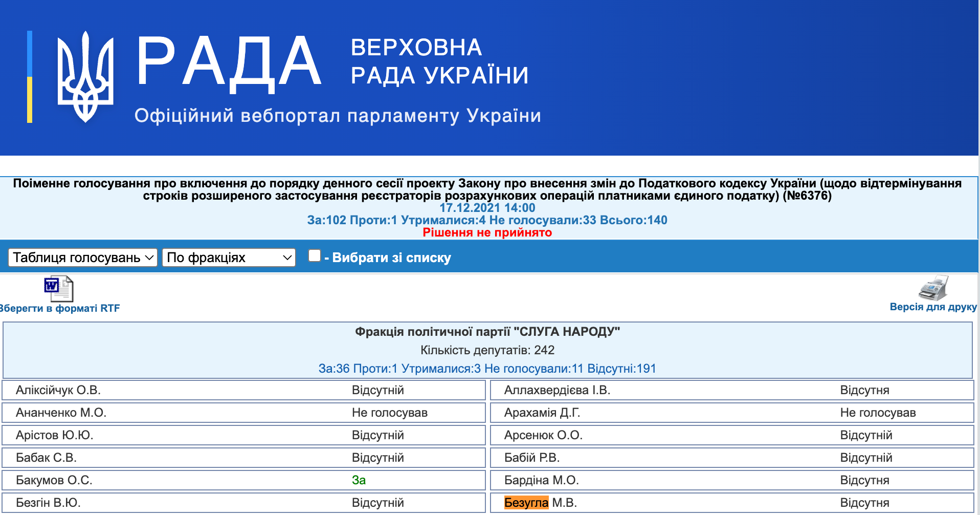The width and height of the screenshot is (980, 515).
Task: Click the faction heading 'СЛУГА НАРОДУ'
Action: [487, 332]
